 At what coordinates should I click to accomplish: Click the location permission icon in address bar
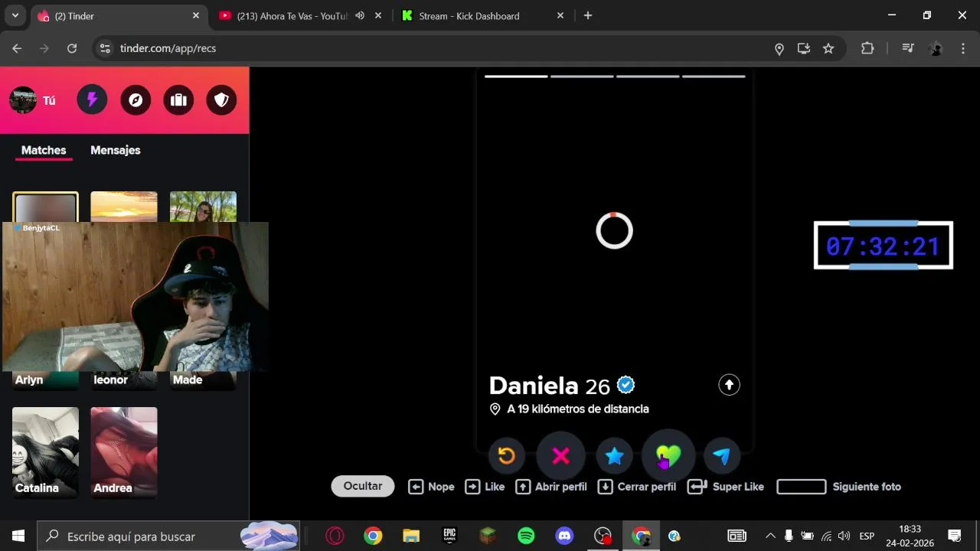tap(779, 48)
